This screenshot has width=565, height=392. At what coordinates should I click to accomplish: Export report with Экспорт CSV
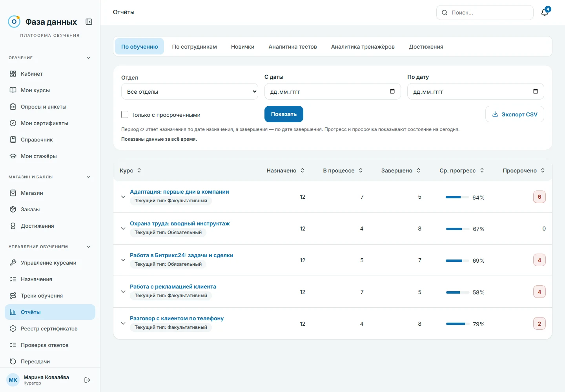(x=515, y=114)
